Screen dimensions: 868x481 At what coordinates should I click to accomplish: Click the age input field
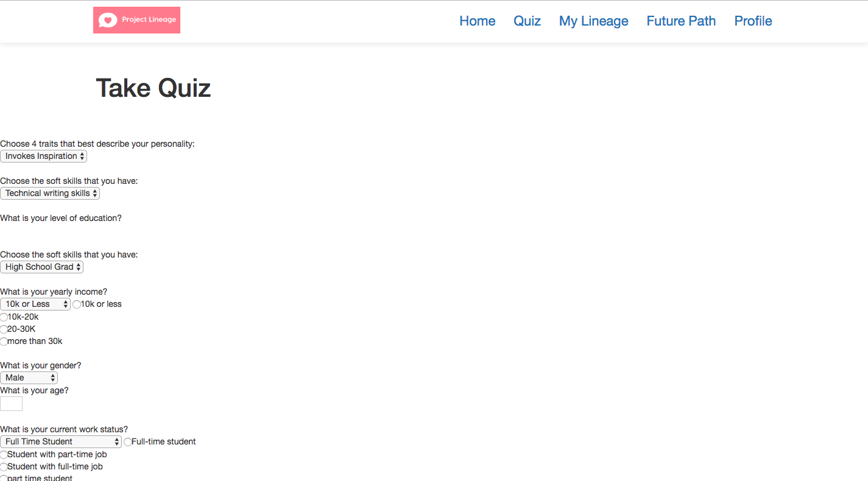click(11, 404)
